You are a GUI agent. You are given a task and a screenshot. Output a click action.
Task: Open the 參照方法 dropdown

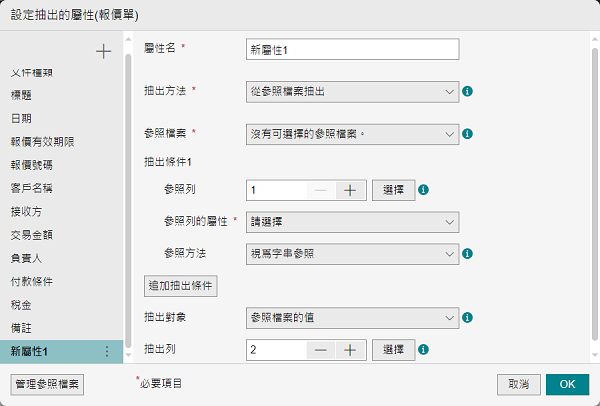coord(352,253)
